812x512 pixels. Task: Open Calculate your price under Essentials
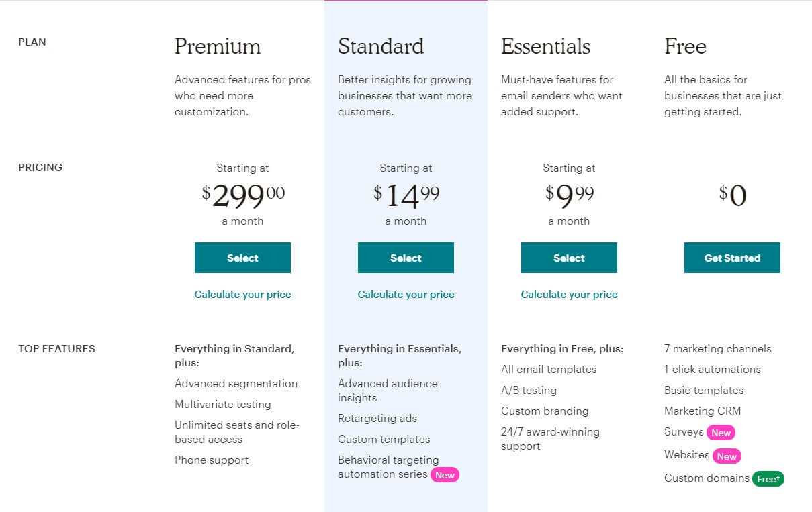click(569, 295)
